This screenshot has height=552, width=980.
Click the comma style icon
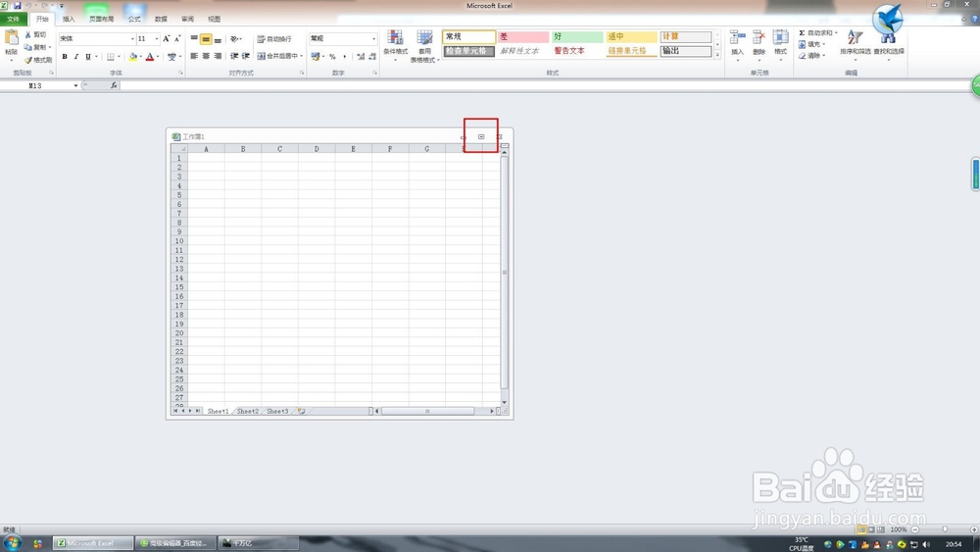tap(344, 56)
